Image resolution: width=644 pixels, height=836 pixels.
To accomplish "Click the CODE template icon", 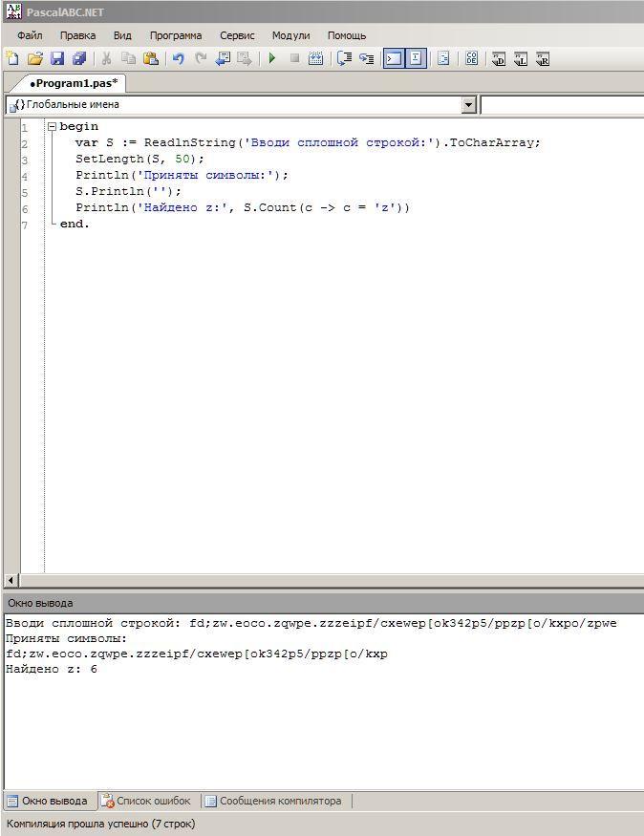I will [x=472, y=58].
